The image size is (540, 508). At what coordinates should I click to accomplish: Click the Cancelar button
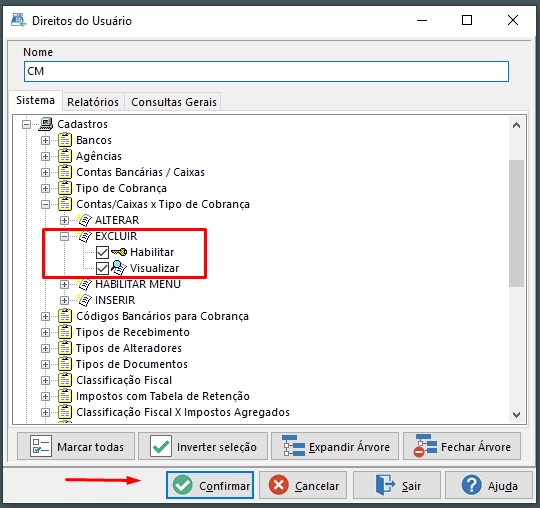[303, 485]
